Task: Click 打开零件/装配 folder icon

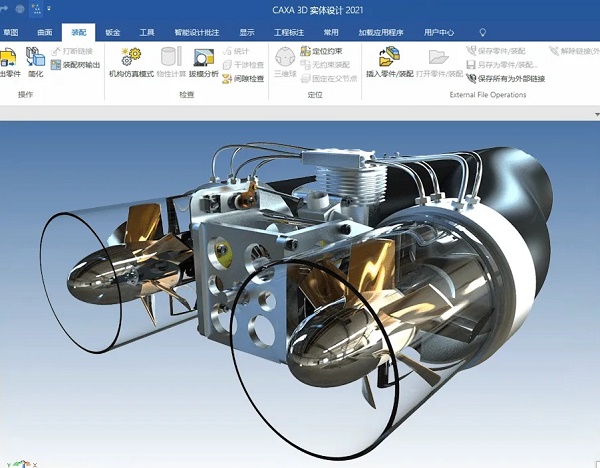Action: (439, 57)
